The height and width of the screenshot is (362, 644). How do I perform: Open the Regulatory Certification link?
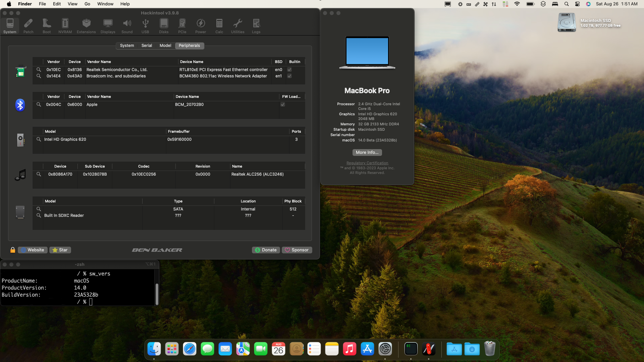367,163
